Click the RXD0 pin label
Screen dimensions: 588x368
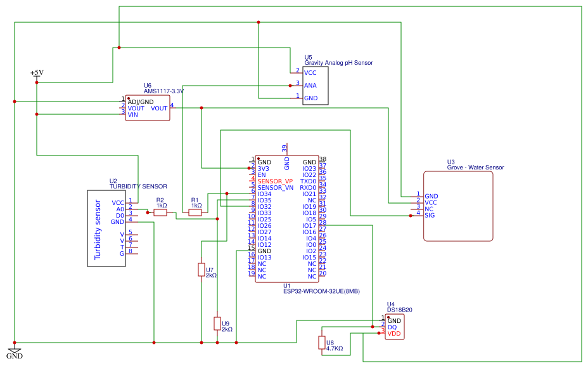pos(308,188)
